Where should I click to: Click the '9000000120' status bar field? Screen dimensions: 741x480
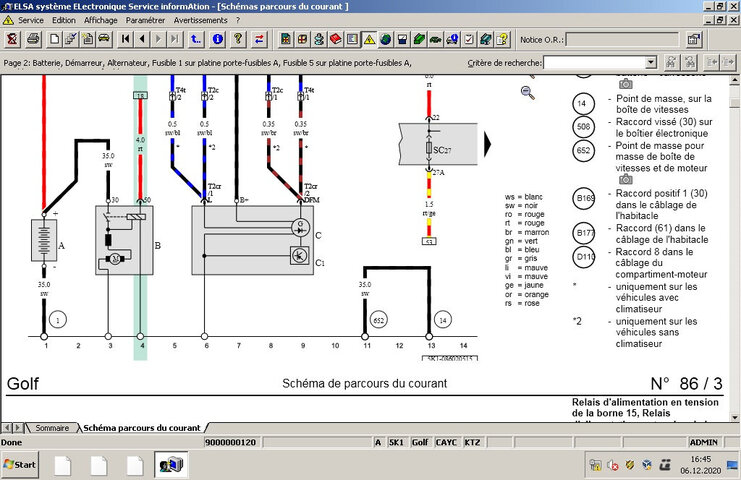tap(231, 442)
